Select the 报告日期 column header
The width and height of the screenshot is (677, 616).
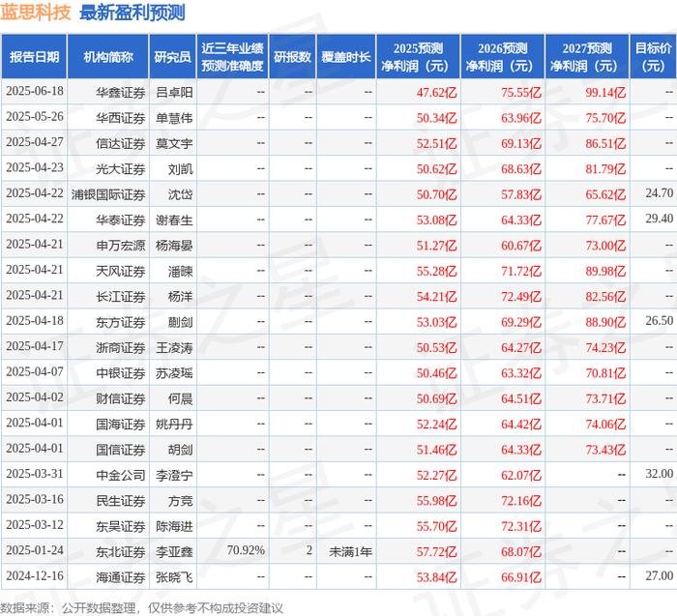coord(34,57)
